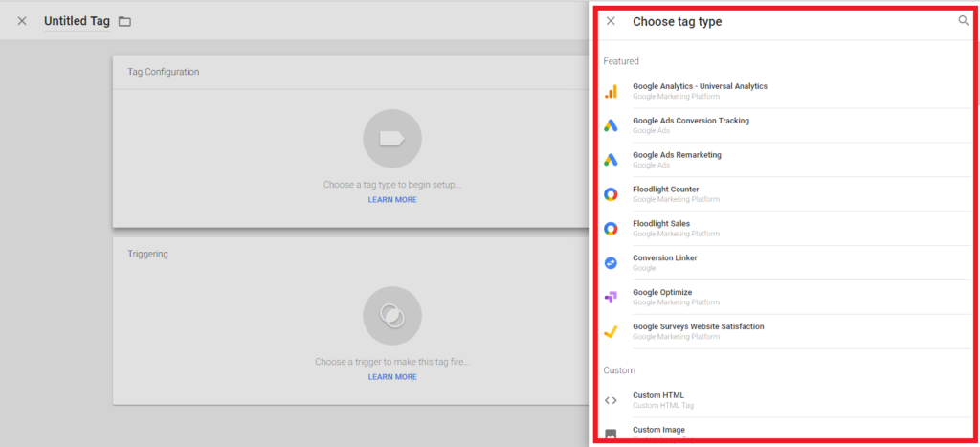Click the Custom HTML code brackets icon
The image size is (980, 447).
pos(611,401)
